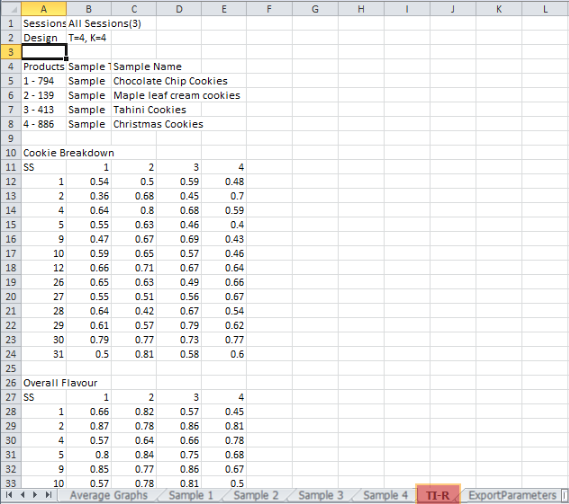Screen dimensions: 569x504
Task: Switch to Sample 2 sheet tab
Action: click(x=256, y=495)
